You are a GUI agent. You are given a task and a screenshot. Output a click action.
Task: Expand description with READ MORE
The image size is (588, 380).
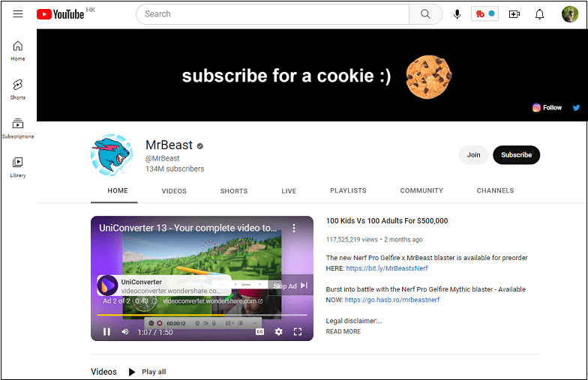coord(343,331)
